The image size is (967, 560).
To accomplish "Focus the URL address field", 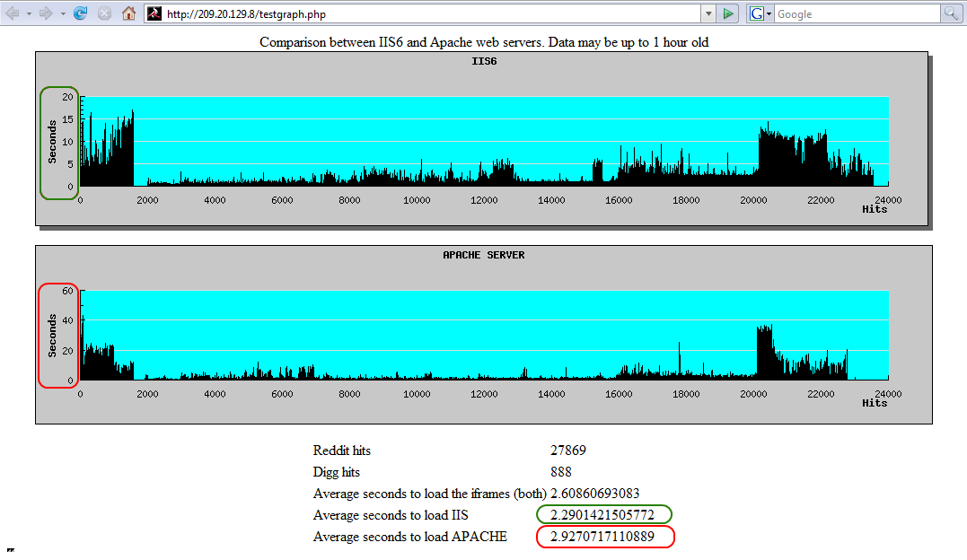I will [422, 13].
